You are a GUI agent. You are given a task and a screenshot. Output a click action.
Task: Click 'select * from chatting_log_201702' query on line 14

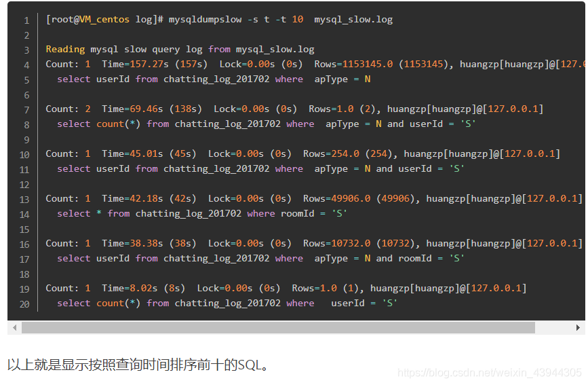202,214
